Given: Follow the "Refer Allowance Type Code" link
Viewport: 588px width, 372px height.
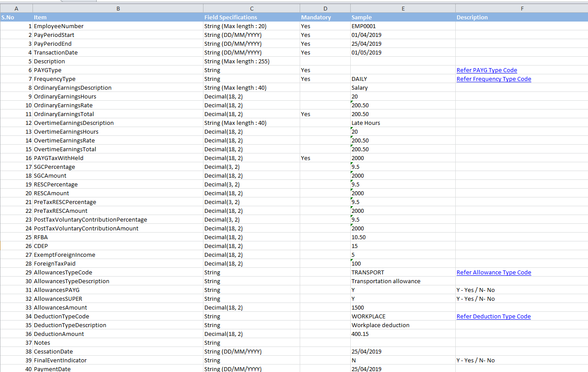Looking at the screenshot, I should [x=494, y=272].
